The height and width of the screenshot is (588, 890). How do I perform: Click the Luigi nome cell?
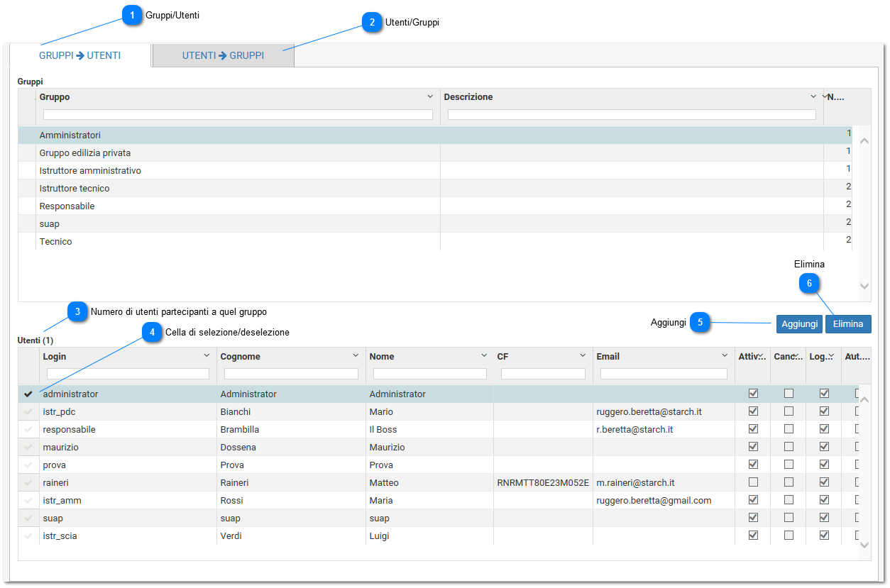pyautogui.click(x=429, y=536)
